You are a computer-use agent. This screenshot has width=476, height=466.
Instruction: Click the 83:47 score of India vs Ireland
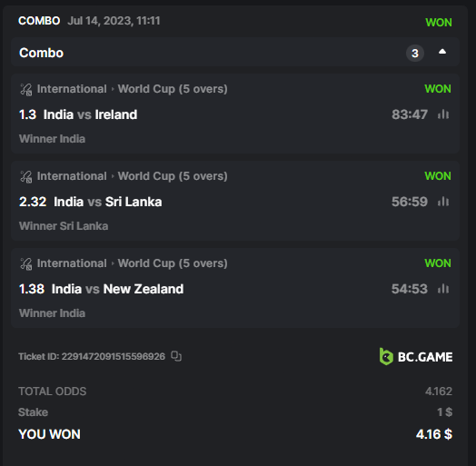pos(410,114)
